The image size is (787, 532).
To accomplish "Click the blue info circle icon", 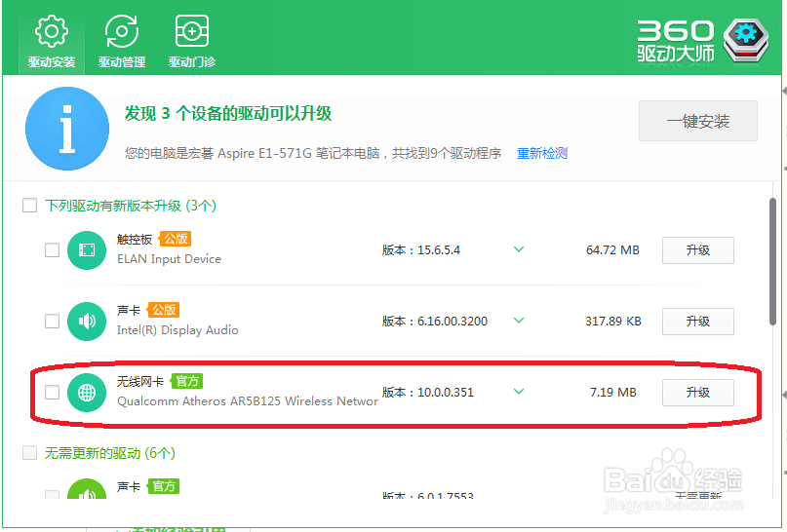I will click(x=67, y=129).
